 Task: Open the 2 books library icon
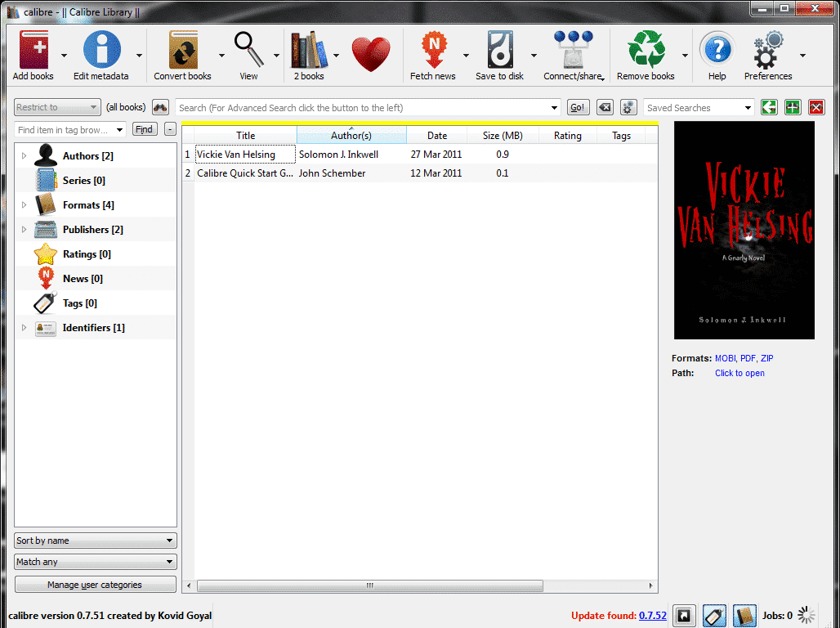(309, 49)
